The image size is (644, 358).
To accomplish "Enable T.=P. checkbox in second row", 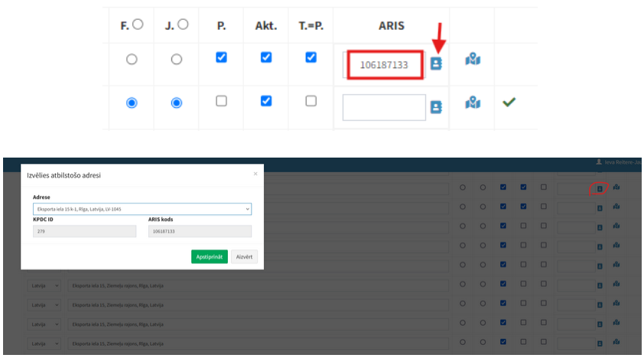I will coord(311,101).
